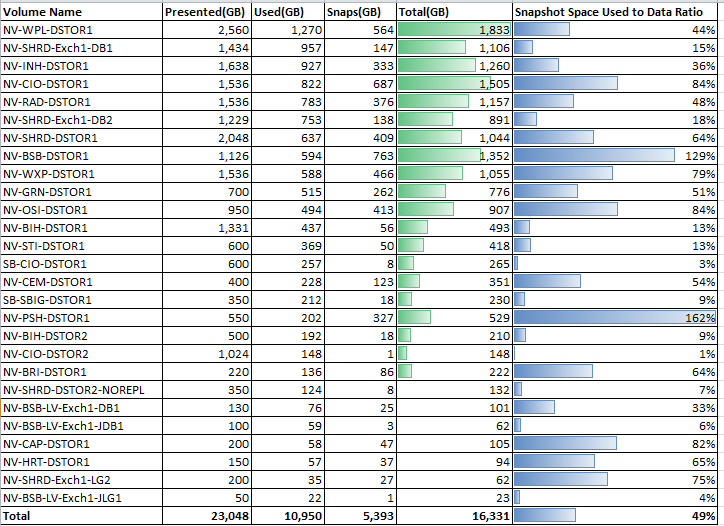Select the presented value 1,331 cell
The width and height of the screenshot is (724, 526).
click(207, 228)
